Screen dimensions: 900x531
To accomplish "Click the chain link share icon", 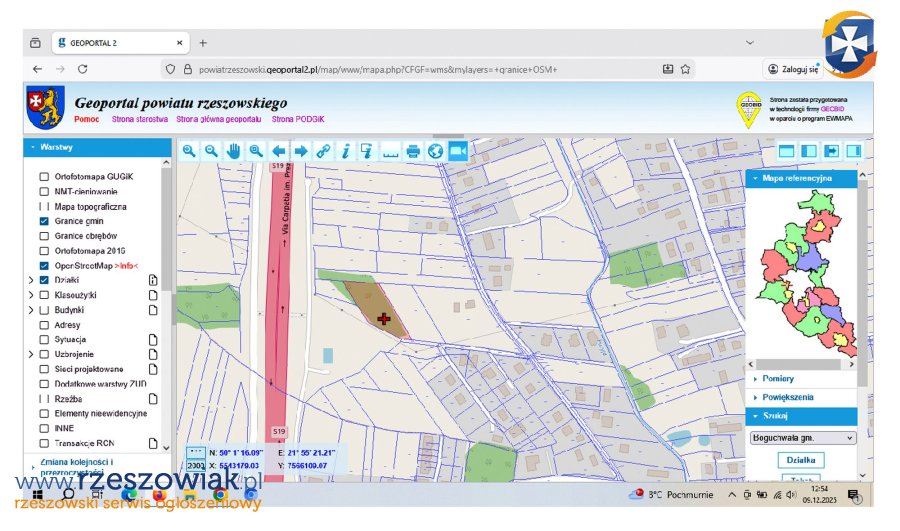I will pos(323,150).
